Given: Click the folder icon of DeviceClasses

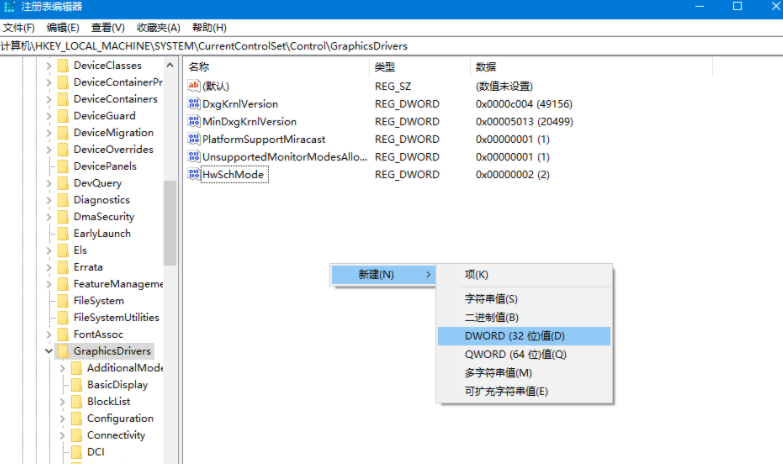Looking at the screenshot, I should coord(63,65).
